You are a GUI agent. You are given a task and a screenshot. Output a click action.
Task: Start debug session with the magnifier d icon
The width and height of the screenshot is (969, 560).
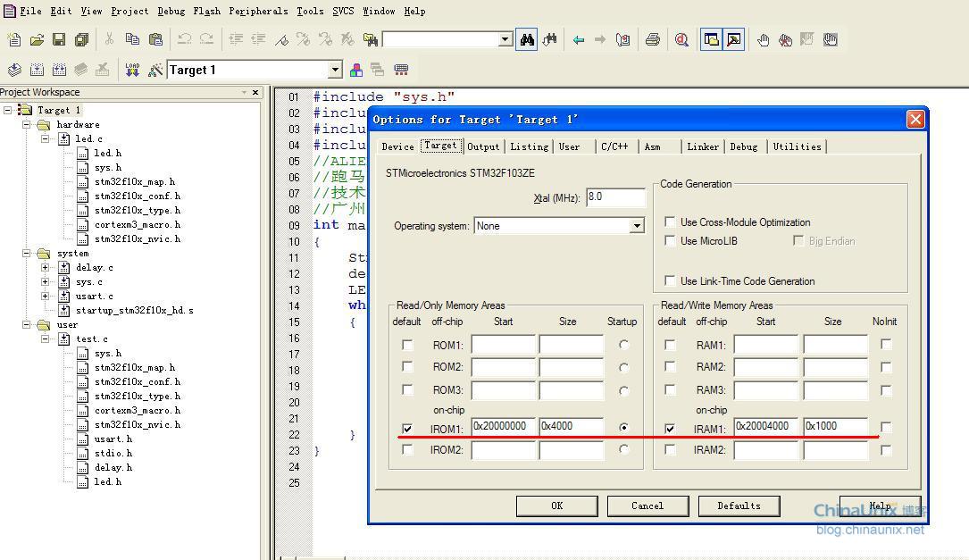click(681, 40)
